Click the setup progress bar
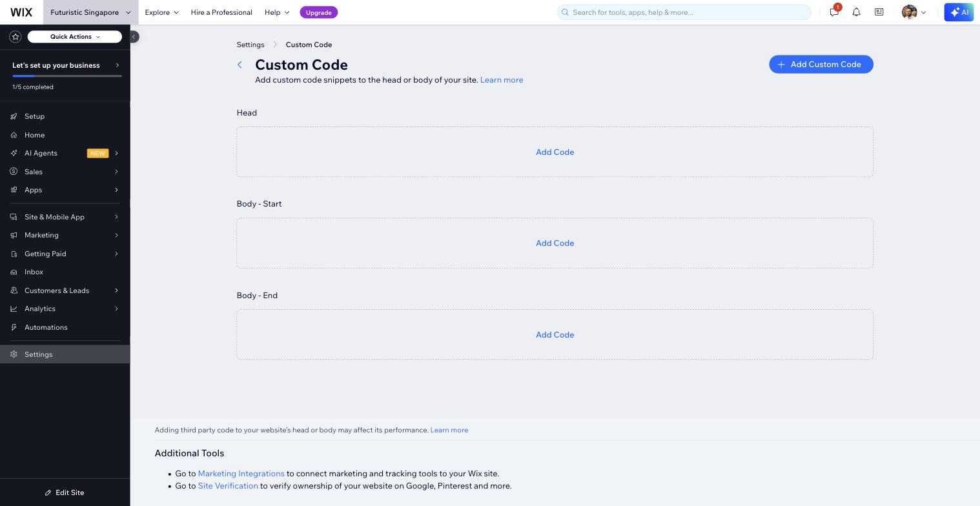The image size is (980, 506). point(67,76)
